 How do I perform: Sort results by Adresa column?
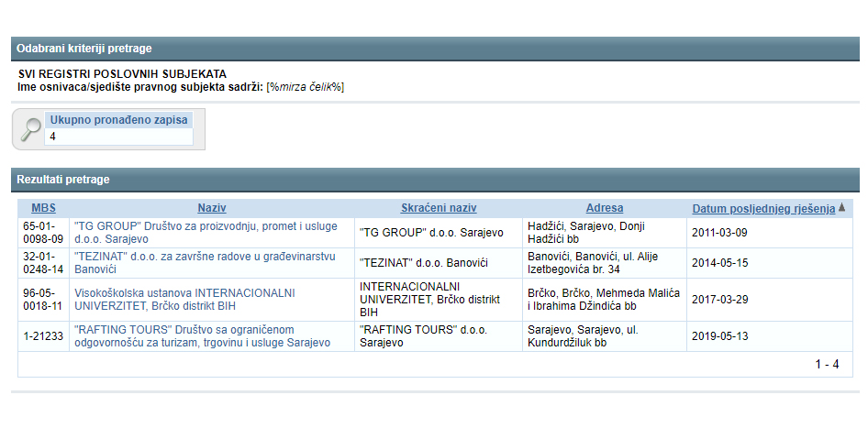tap(605, 208)
